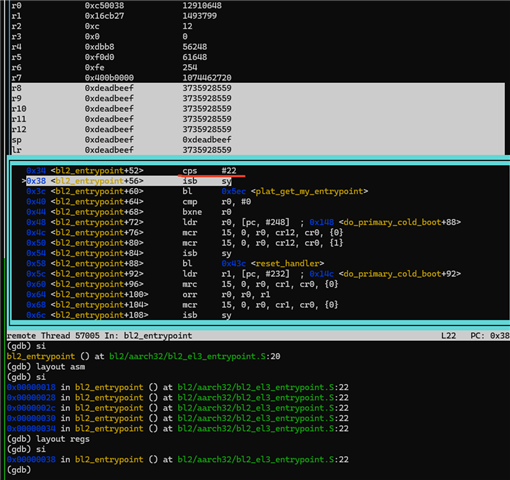
Task: Select r4 hex value 0xdbb8
Action: point(99,47)
